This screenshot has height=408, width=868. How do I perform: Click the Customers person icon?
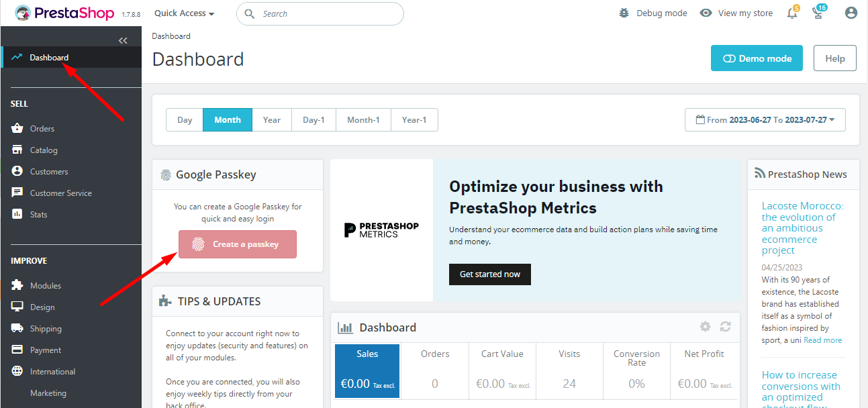pyautogui.click(x=17, y=171)
